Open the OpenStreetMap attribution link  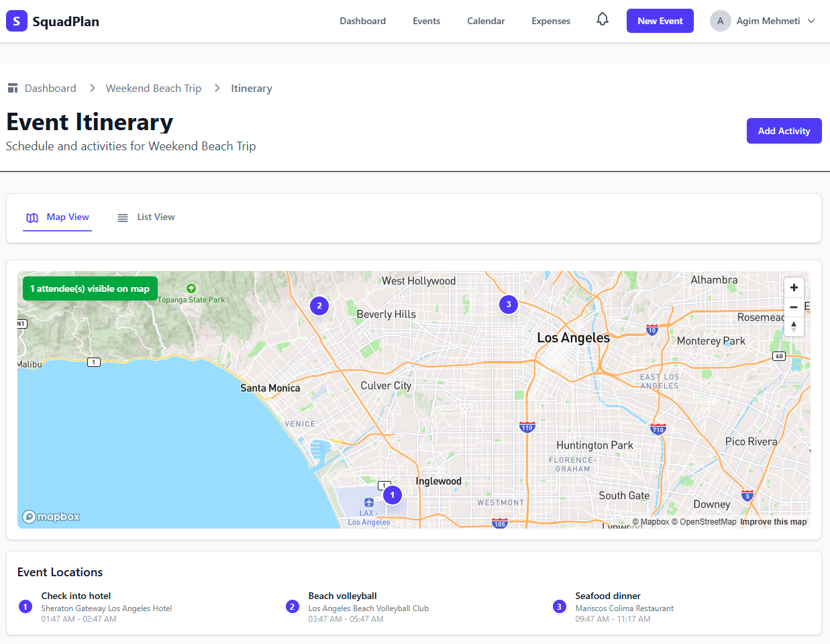tap(704, 522)
